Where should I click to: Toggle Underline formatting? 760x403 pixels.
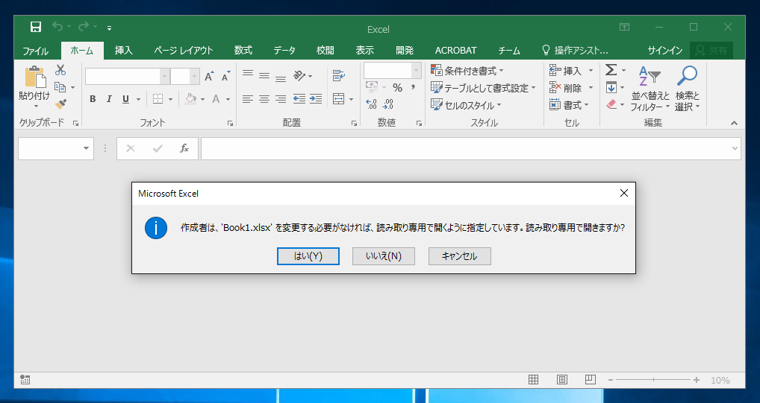pos(126,99)
